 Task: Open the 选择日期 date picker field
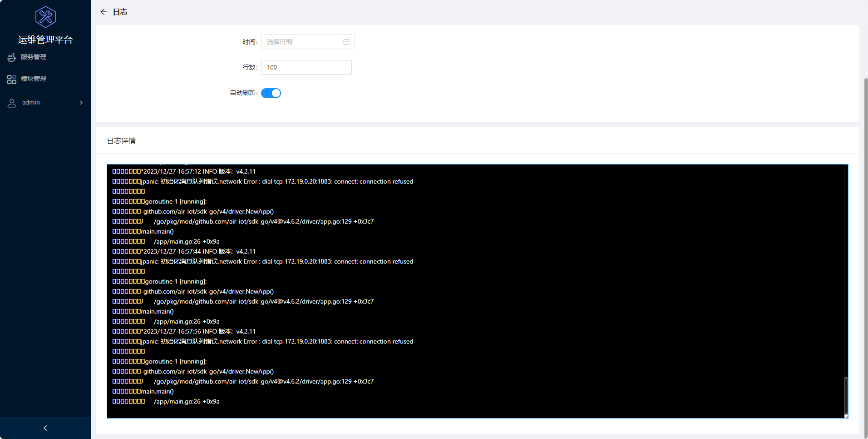308,42
